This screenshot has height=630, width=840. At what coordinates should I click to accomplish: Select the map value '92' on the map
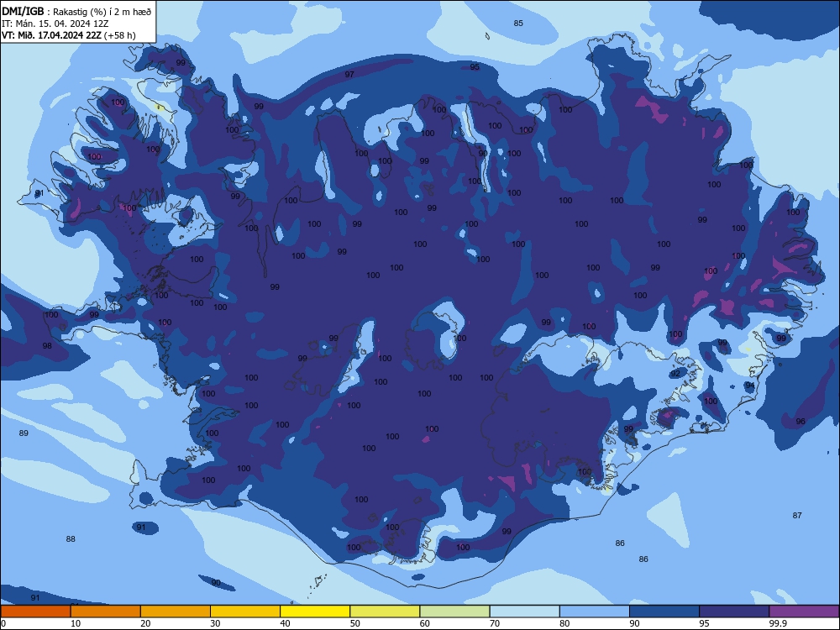pos(675,374)
